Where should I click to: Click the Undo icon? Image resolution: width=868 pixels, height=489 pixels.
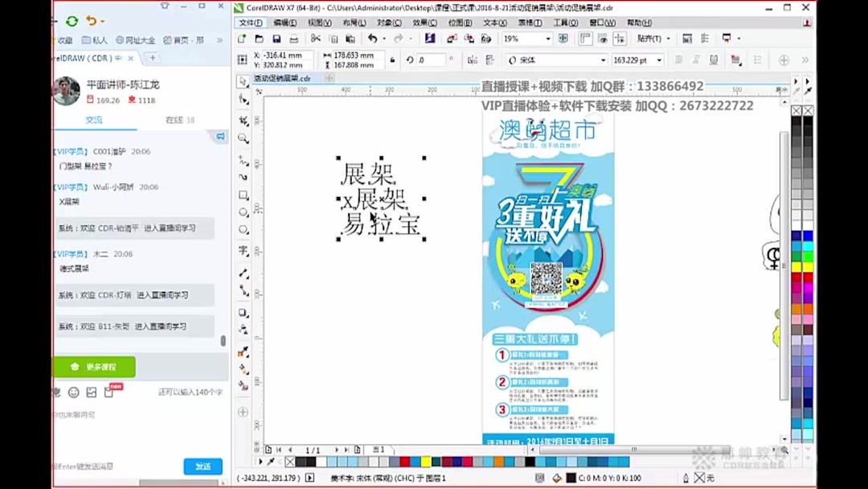click(373, 38)
